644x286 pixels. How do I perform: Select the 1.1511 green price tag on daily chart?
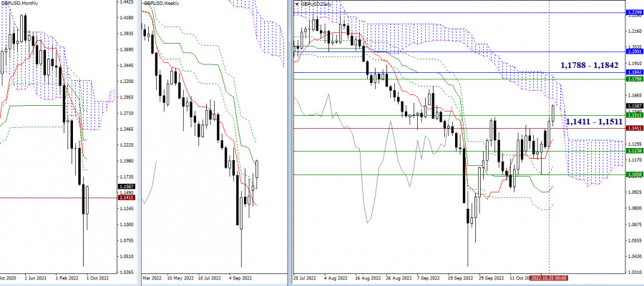tap(633, 114)
